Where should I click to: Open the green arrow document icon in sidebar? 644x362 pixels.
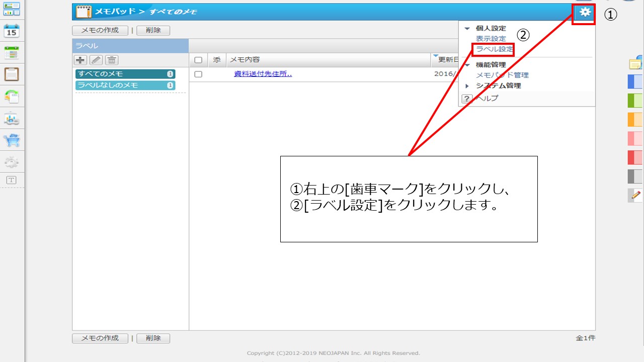coord(11,96)
